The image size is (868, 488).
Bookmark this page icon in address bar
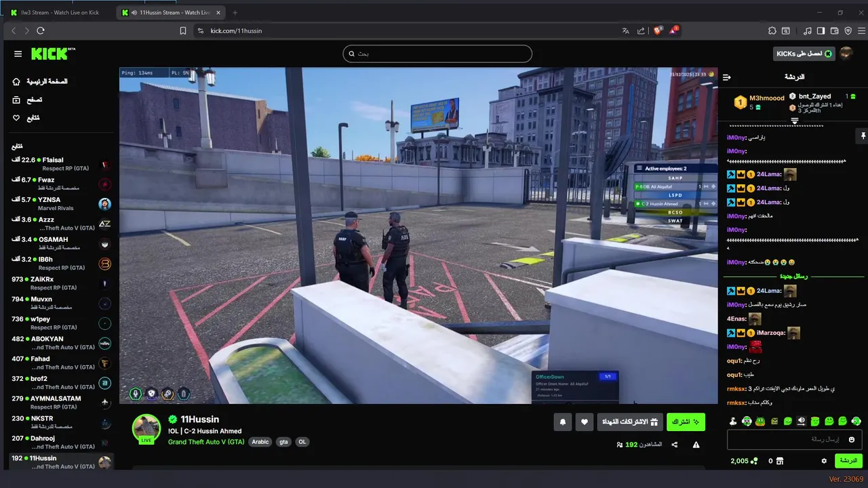click(x=183, y=30)
